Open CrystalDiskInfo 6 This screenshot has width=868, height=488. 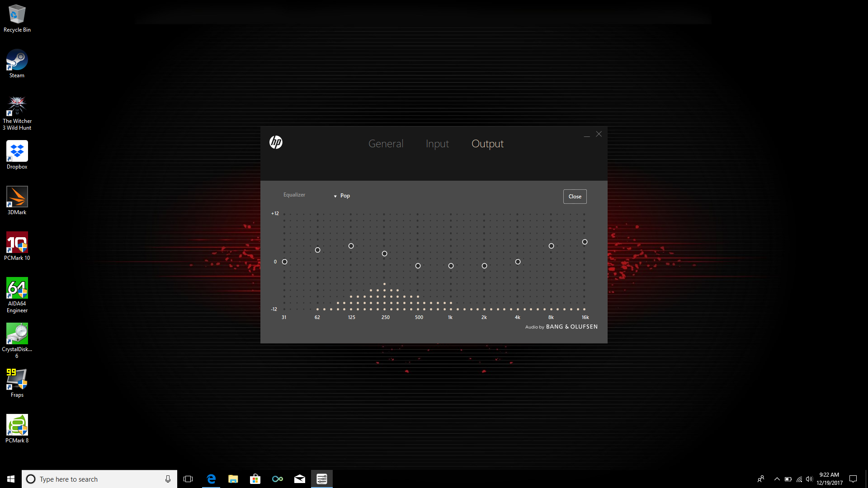[17, 333]
